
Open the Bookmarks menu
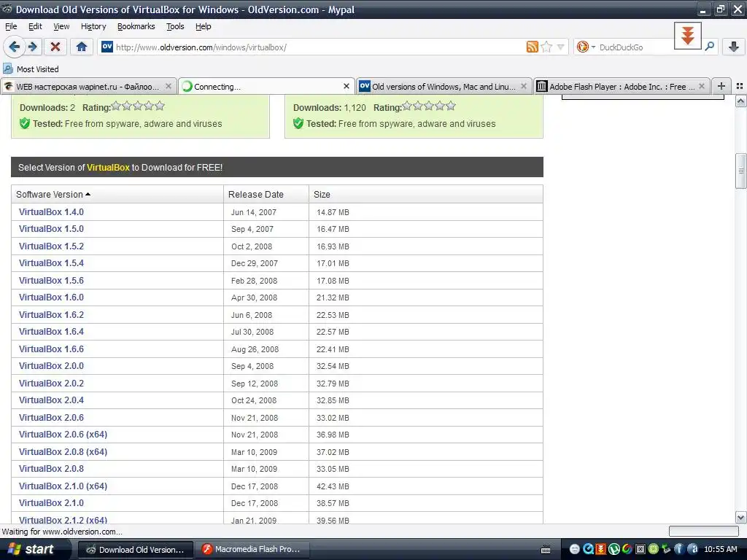click(136, 26)
